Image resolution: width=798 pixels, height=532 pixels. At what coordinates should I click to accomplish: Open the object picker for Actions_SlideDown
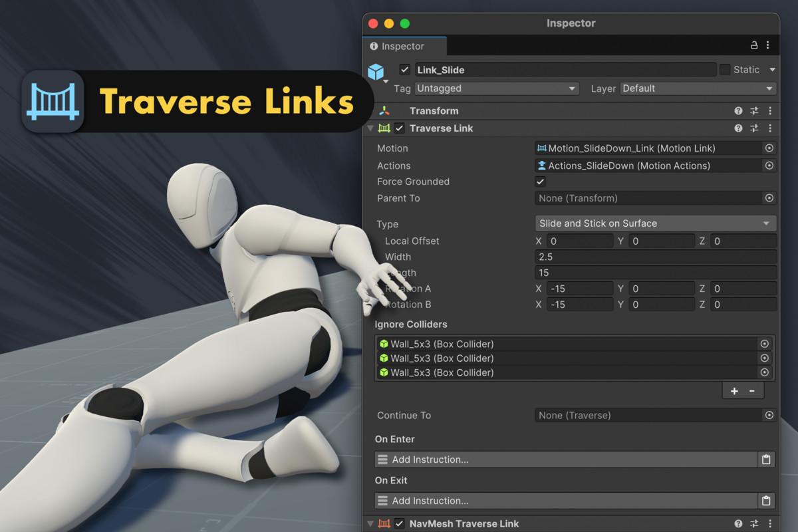pyautogui.click(x=769, y=165)
